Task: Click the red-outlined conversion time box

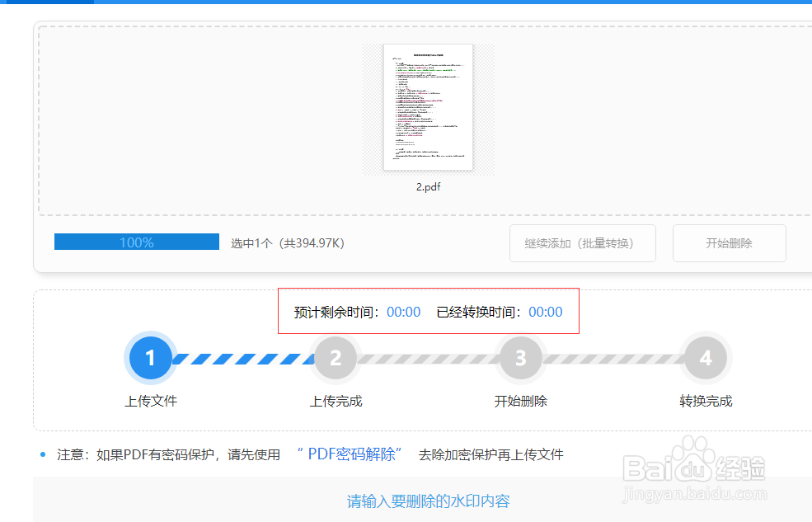Action: coord(429,311)
